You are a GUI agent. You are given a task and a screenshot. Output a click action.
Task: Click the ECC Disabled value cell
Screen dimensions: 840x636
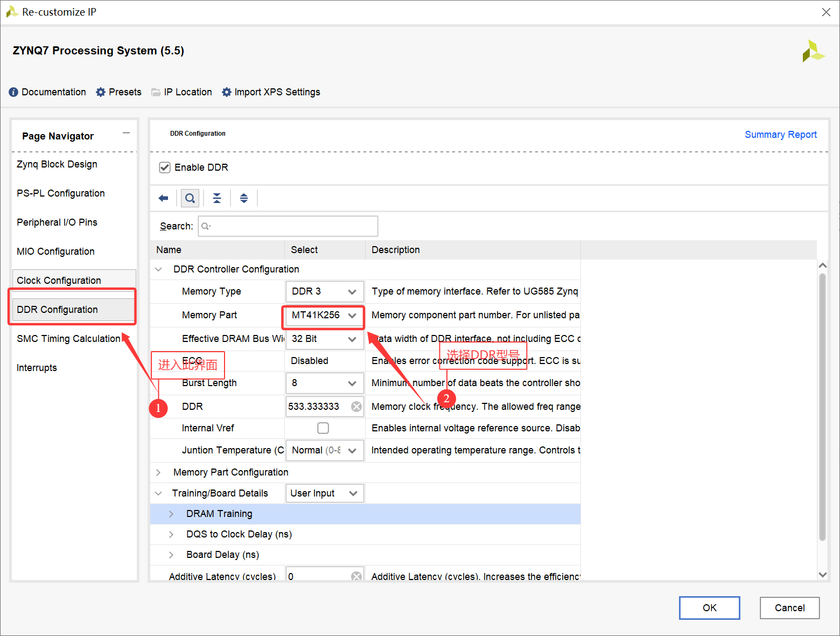coord(325,361)
